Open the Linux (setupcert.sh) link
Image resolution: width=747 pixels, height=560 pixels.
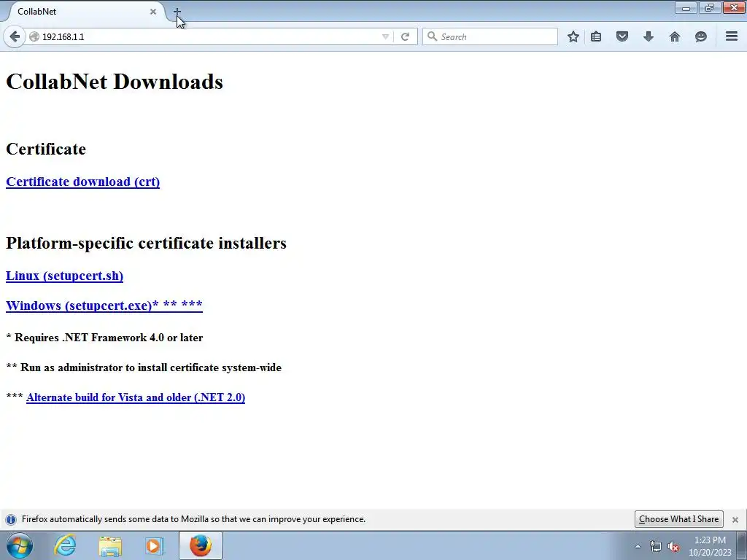click(64, 276)
